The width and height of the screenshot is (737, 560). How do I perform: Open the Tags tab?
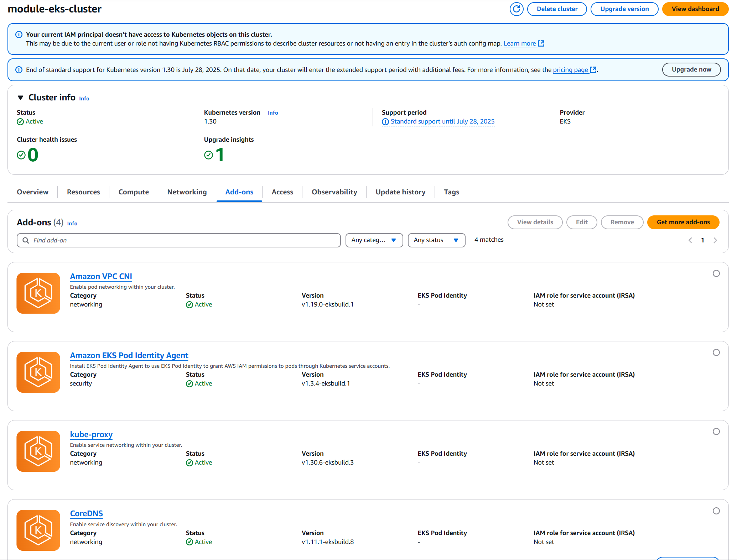coord(452,192)
